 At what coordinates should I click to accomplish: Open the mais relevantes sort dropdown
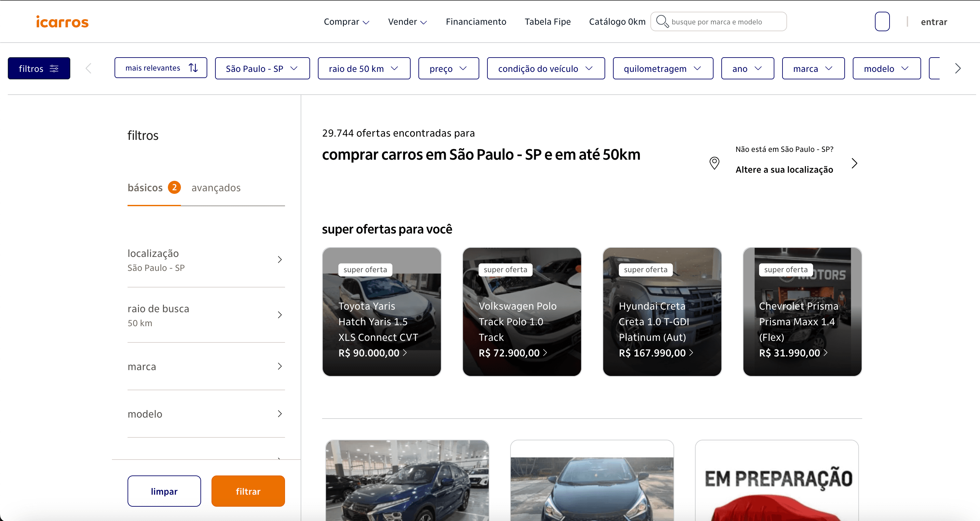(160, 68)
